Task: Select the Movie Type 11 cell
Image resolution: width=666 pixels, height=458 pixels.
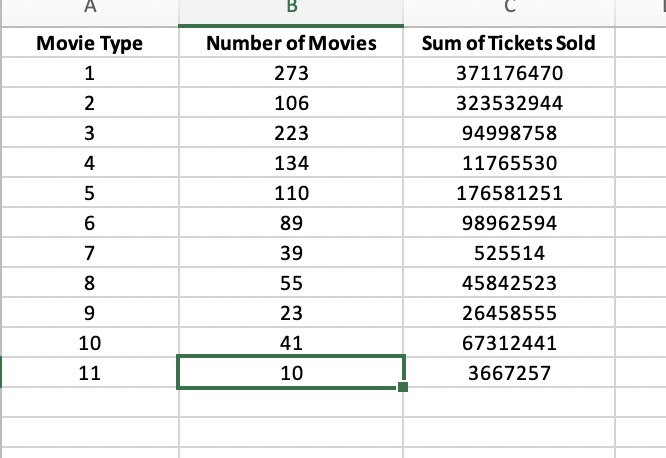Action: (x=90, y=373)
